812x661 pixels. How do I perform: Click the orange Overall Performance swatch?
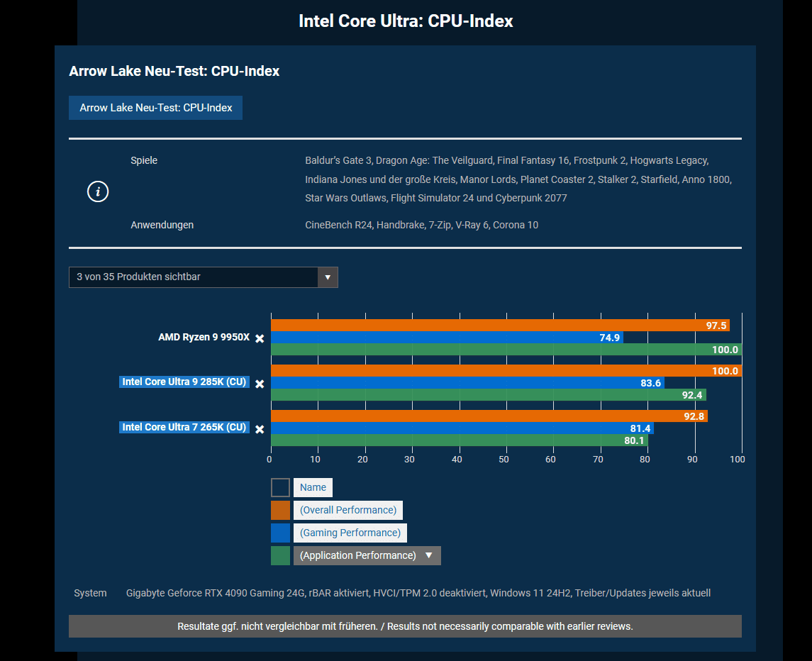pos(280,510)
